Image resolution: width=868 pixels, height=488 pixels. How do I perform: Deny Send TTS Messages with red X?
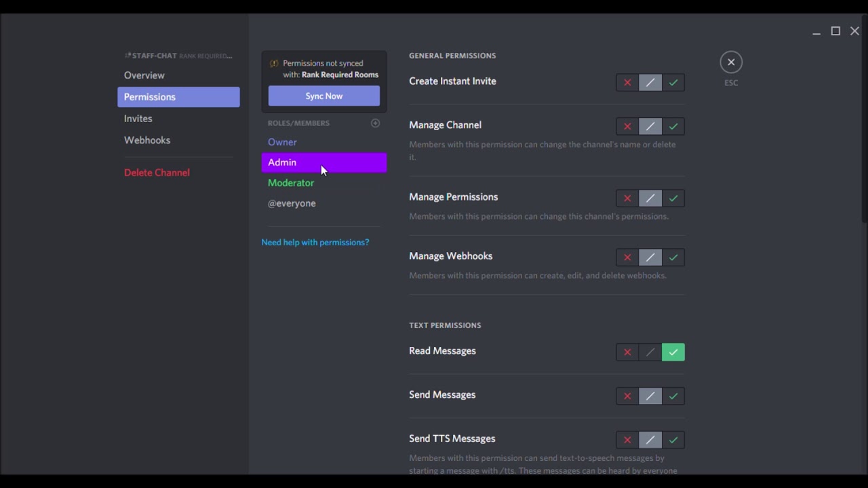point(627,441)
